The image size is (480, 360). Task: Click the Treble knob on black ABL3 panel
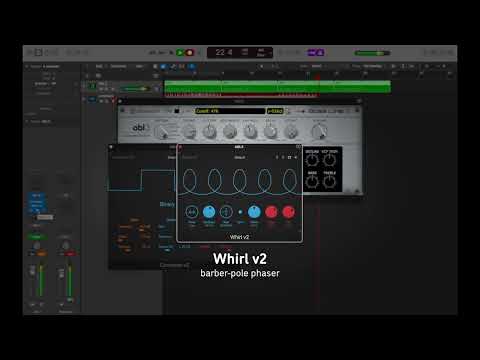pos(329,181)
